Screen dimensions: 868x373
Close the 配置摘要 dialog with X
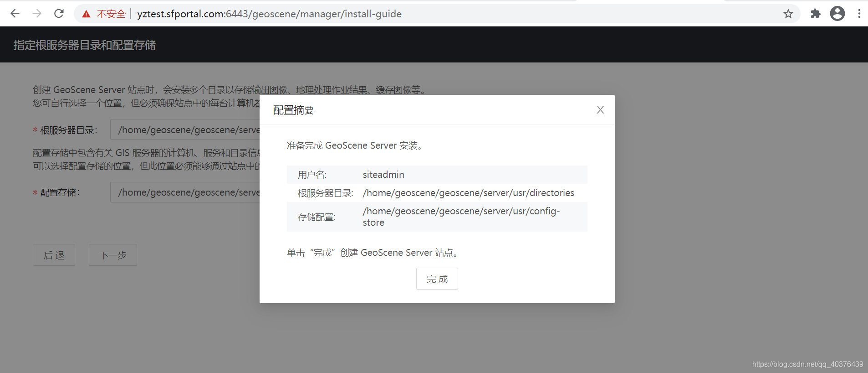coord(600,109)
